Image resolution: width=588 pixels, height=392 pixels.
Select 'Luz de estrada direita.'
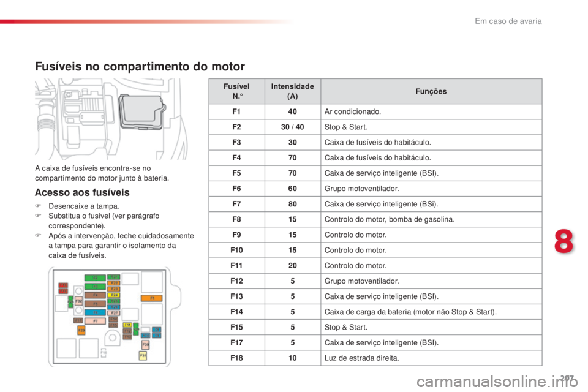pos(361,358)
